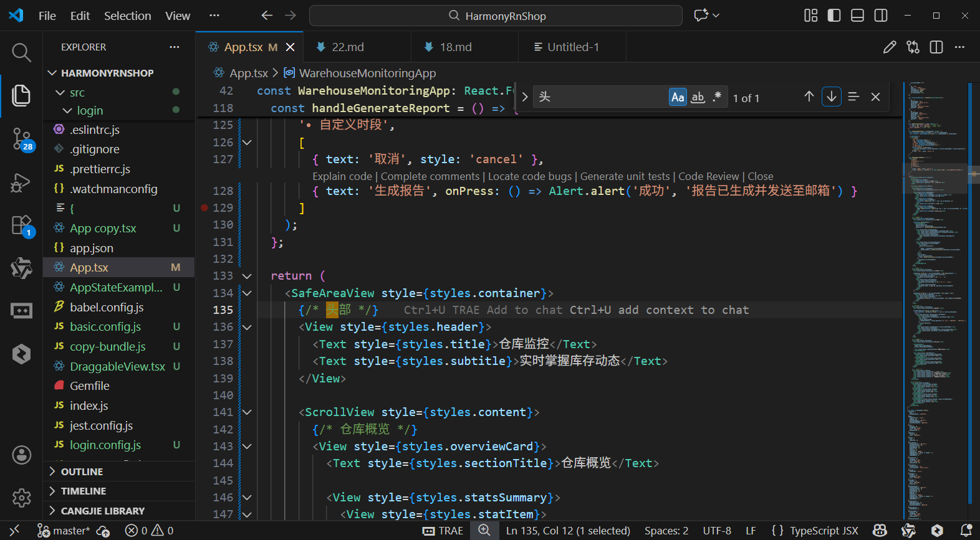Close the App.tsx tab

coord(291,47)
